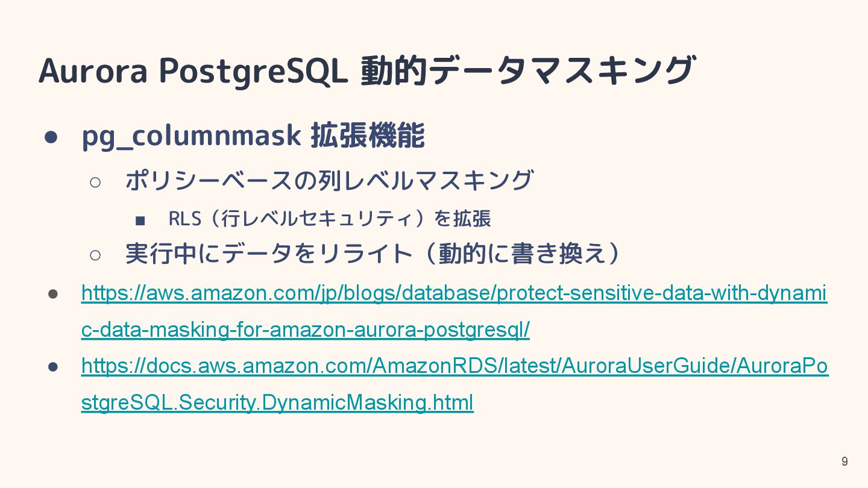The height and width of the screenshot is (488, 868).
Task: Click the hollow bullet before 実行中
Action: point(95,255)
